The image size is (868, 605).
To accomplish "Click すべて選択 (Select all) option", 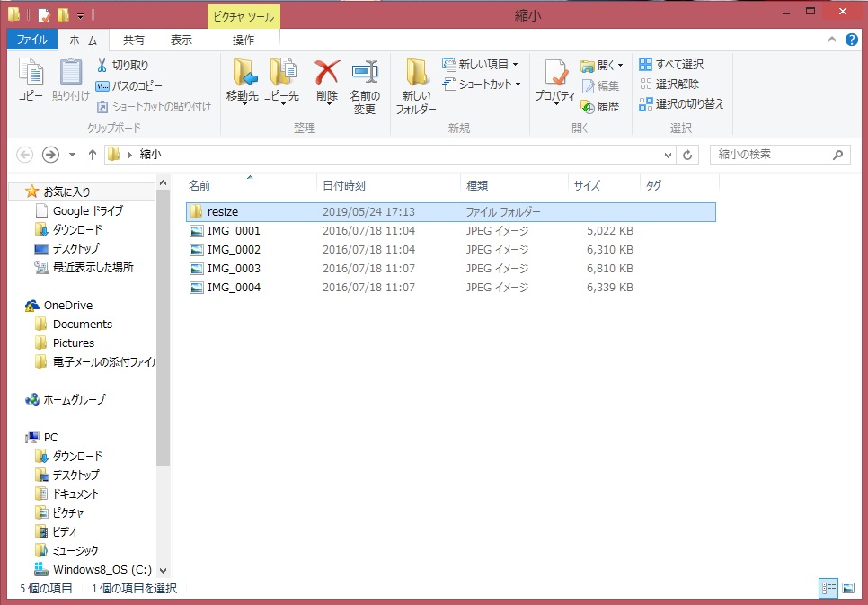I will 671,65.
